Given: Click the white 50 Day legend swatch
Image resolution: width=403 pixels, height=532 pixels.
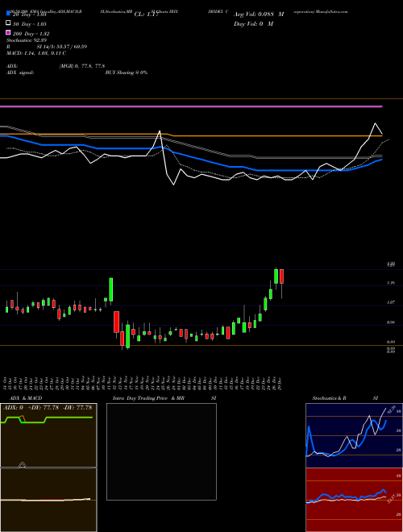Looking at the screenshot, I should pyautogui.click(x=8, y=23).
